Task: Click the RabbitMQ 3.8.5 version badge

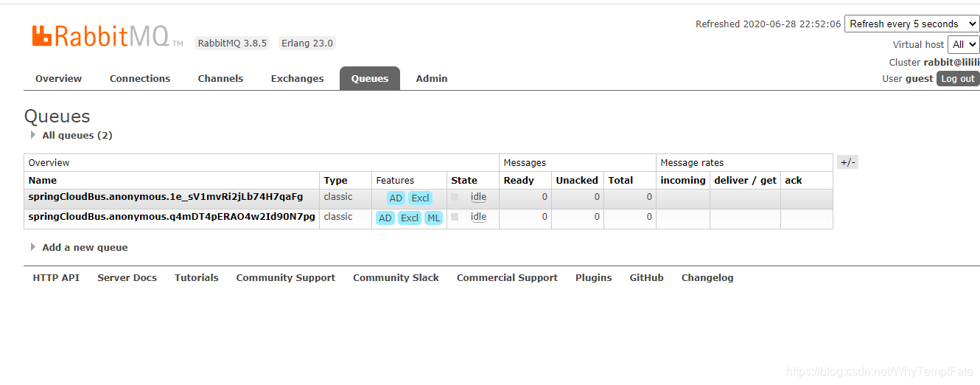Action: click(233, 44)
